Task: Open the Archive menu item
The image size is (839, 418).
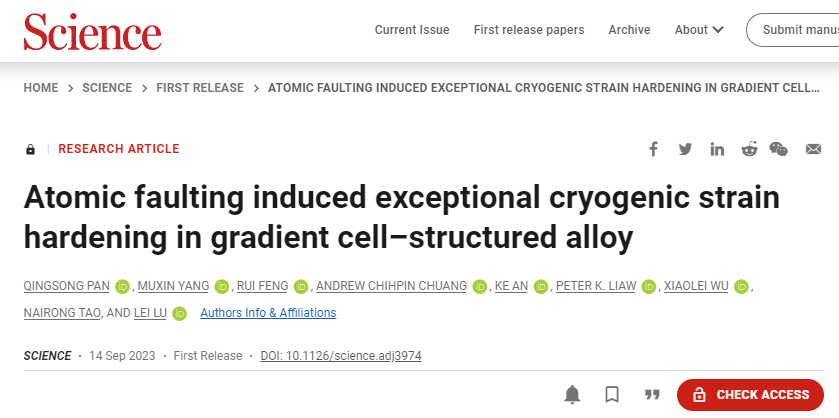Action: (x=629, y=30)
